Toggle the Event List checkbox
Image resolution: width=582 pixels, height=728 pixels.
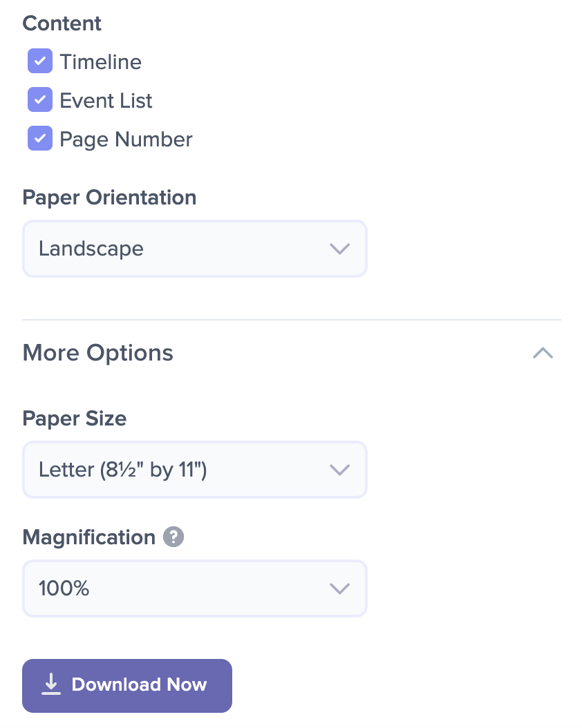40,99
